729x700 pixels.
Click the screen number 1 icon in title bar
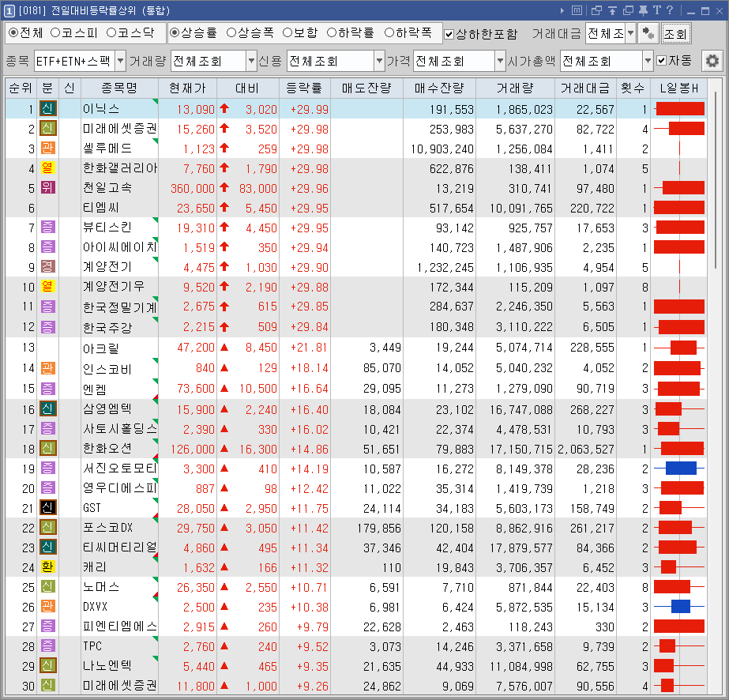click(9, 10)
